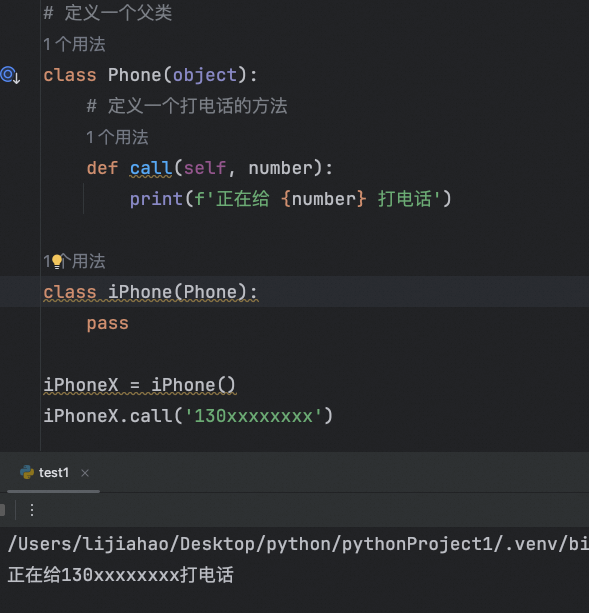Click the interpreter path line in console

298,544
